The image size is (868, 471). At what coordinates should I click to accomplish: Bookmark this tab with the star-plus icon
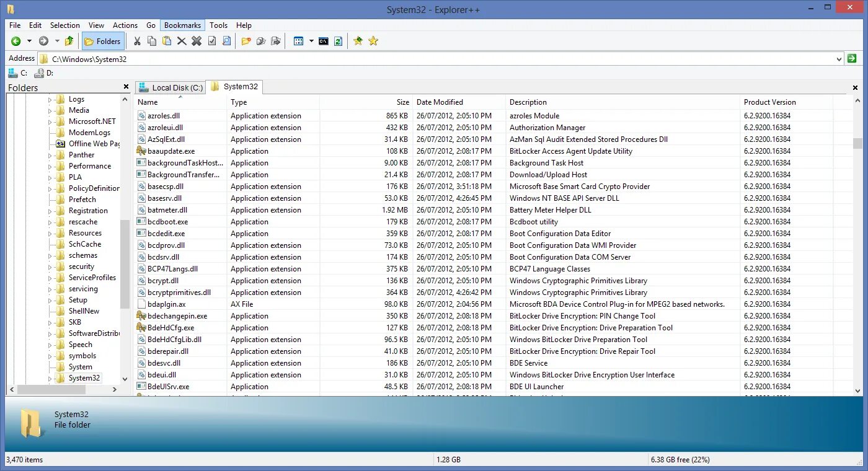coord(358,41)
